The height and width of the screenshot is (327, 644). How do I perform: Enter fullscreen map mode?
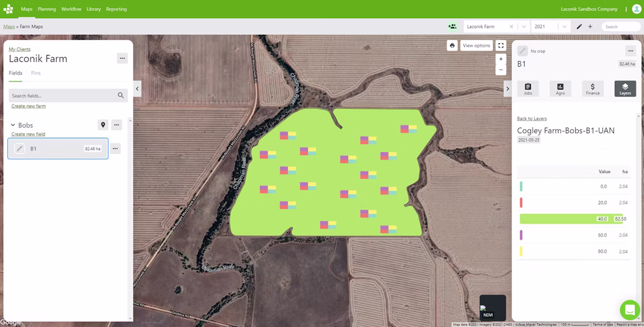coord(501,45)
